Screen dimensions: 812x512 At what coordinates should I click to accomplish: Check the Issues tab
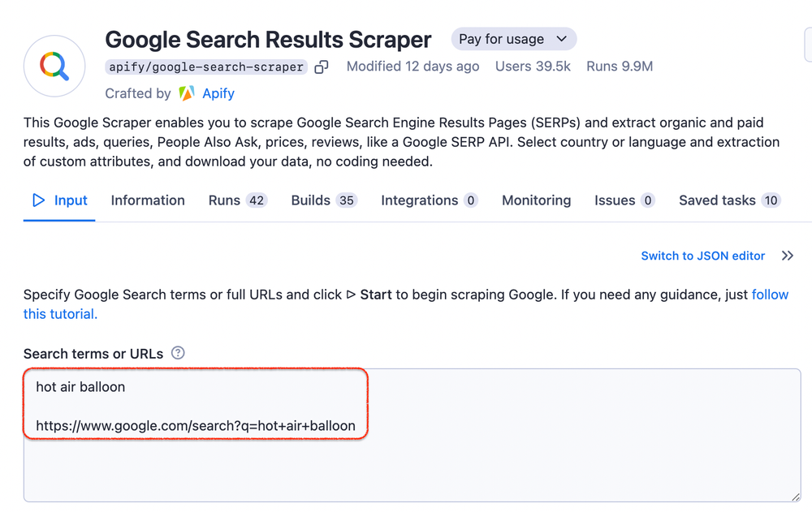pos(613,200)
